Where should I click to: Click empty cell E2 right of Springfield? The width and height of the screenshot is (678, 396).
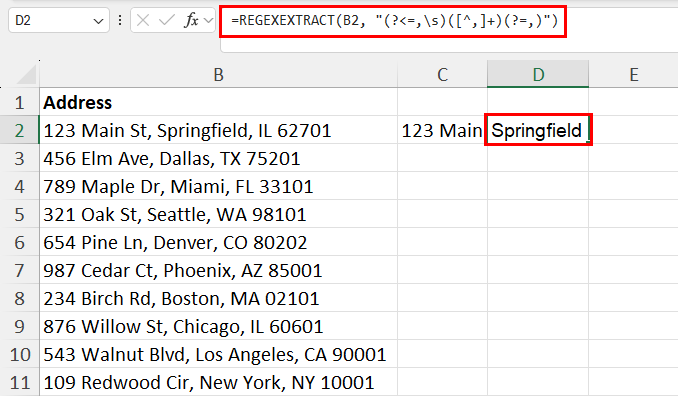click(x=633, y=131)
